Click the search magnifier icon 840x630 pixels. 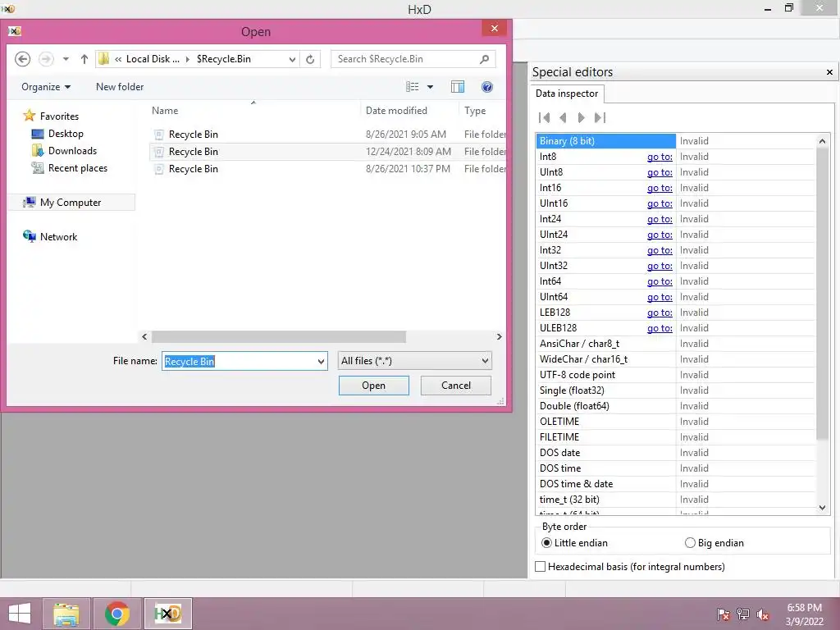click(484, 59)
